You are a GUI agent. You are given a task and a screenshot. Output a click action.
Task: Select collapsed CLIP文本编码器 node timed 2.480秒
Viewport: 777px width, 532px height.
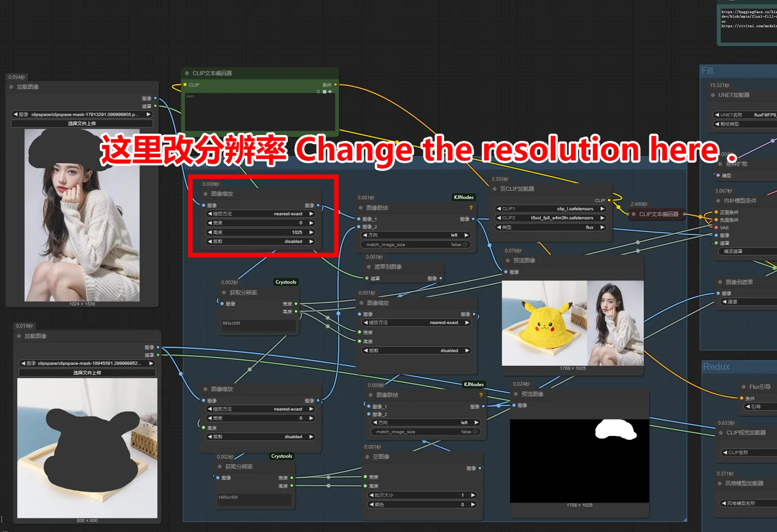(657, 214)
